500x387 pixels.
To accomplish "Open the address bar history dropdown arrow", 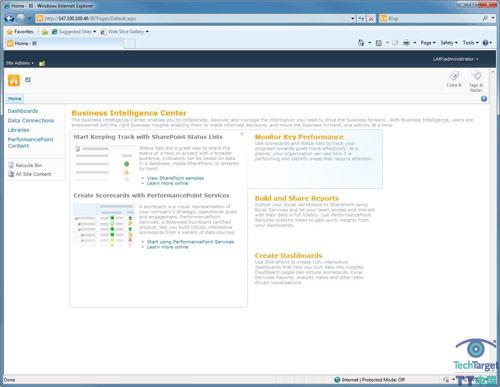I will pos(353,19).
